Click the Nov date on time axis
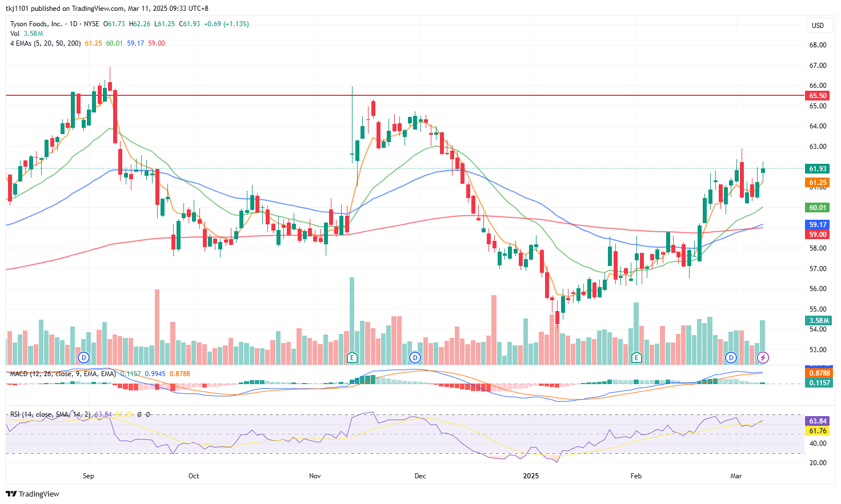 315,476
